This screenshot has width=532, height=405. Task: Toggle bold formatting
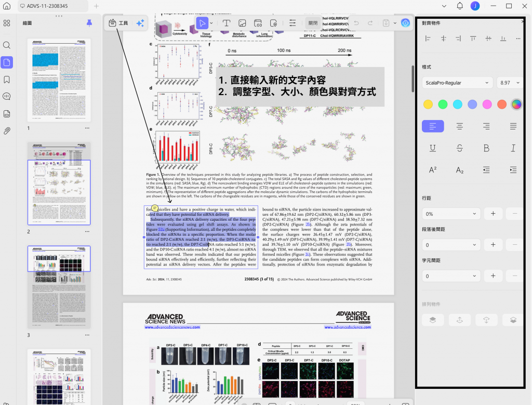[486, 148]
